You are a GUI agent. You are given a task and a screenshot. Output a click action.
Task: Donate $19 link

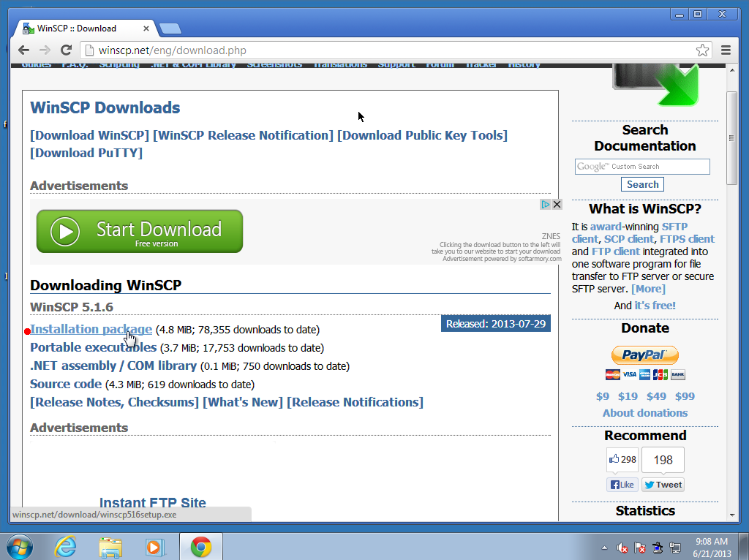click(628, 396)
